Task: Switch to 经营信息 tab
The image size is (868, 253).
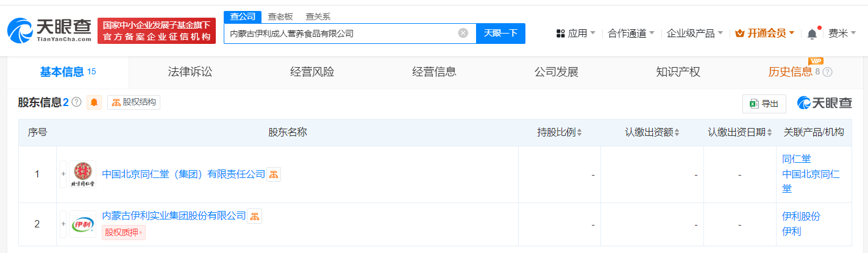Action: click(x=434, y=72)
